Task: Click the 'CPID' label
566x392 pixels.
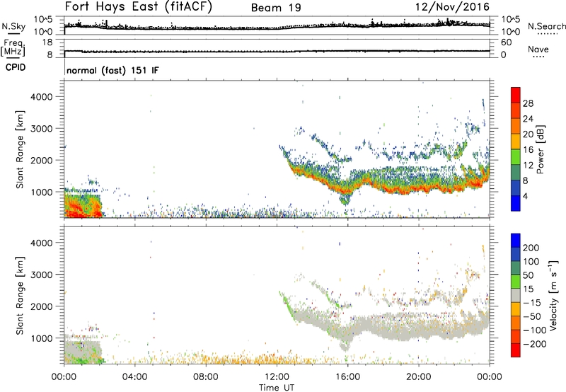Action: (x=16, y=67)
